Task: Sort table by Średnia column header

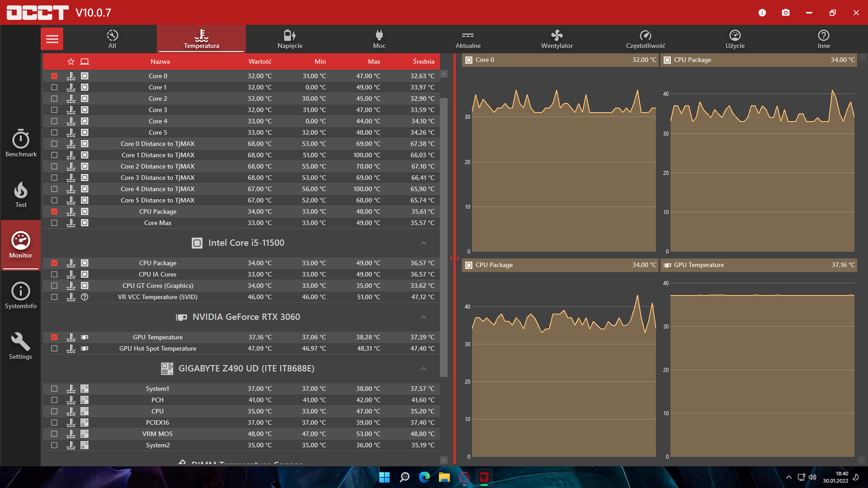Action: coord(423,61)
